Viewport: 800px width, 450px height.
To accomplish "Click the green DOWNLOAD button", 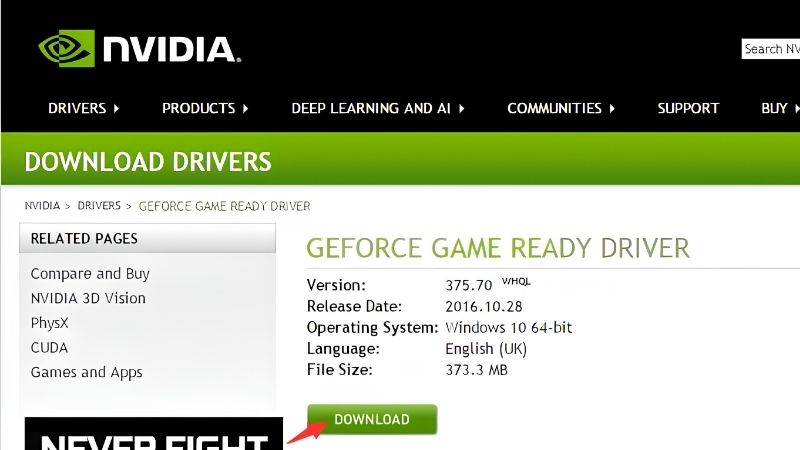I will [372, 419].
